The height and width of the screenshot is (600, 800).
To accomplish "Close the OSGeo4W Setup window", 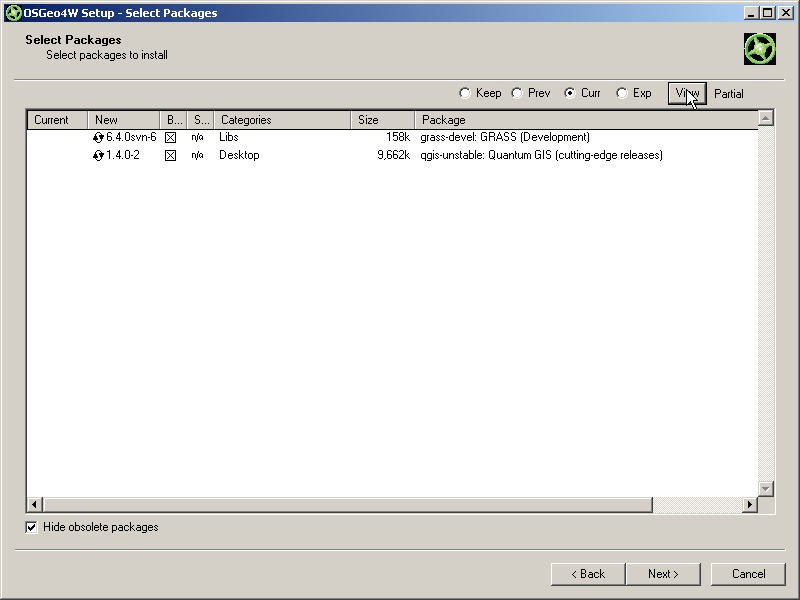I will 786,13.
